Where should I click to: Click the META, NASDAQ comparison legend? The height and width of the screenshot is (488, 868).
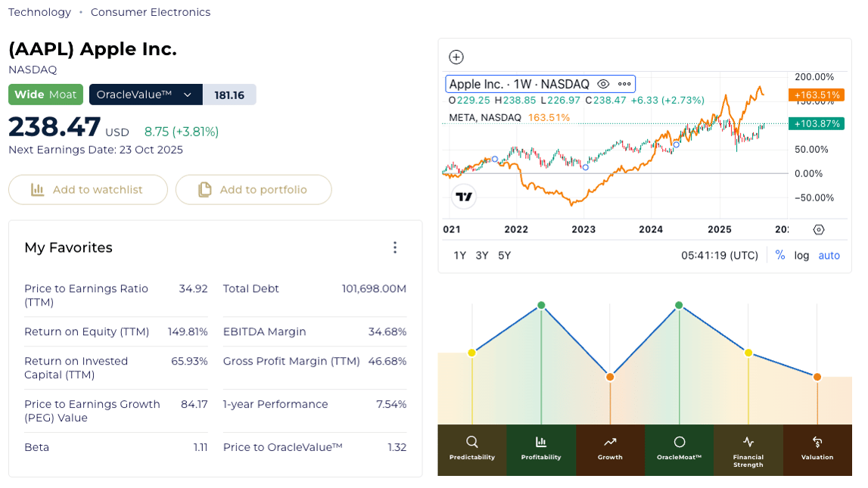point(485,117)
